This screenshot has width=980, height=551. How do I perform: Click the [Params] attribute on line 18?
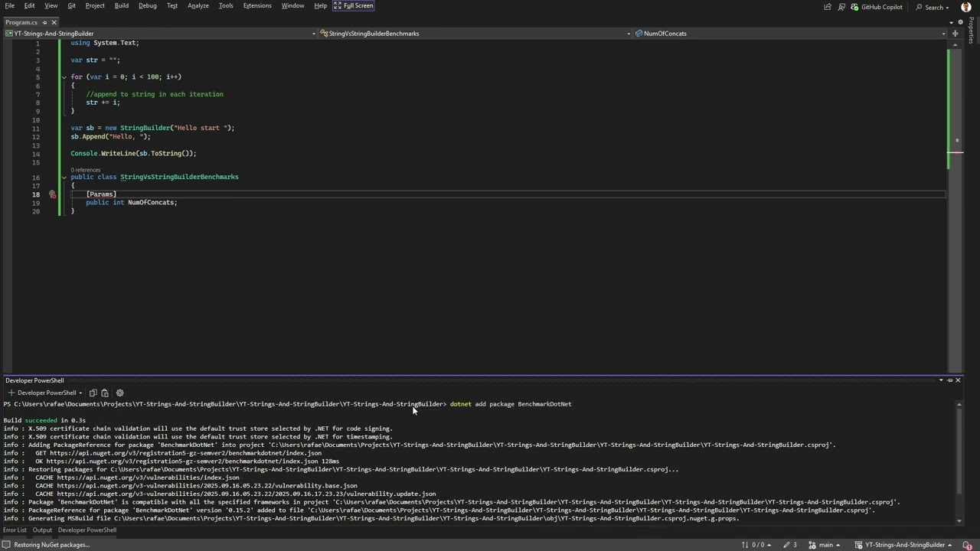tap(101, 194)
